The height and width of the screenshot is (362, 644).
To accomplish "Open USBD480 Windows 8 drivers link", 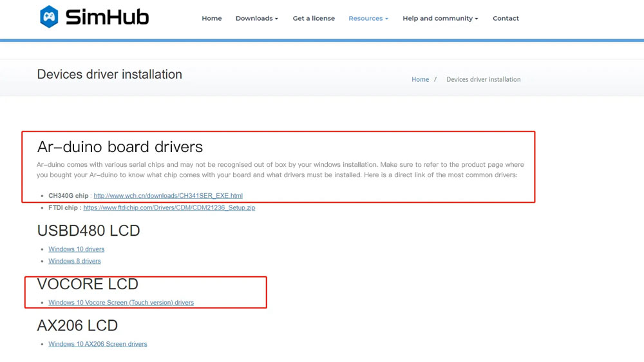I will [x=74, y=262].
